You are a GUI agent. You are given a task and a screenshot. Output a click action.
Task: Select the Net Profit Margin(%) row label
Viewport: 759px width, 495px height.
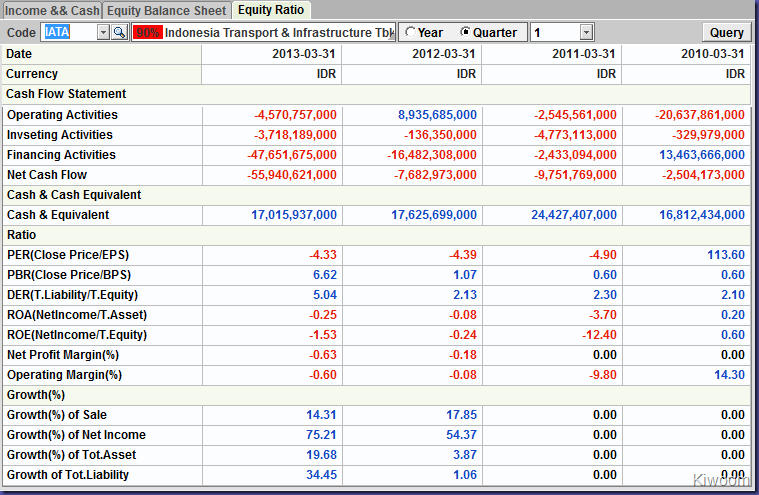63,355
